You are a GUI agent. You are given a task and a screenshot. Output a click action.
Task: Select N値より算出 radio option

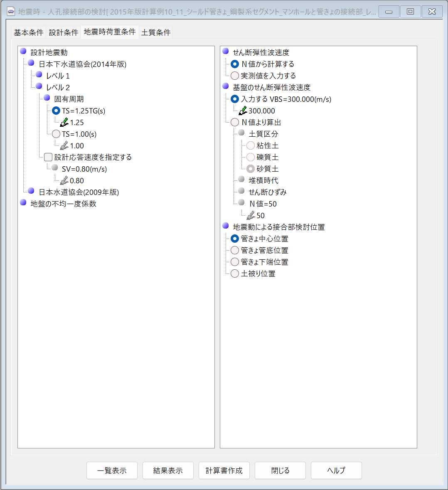235,122
